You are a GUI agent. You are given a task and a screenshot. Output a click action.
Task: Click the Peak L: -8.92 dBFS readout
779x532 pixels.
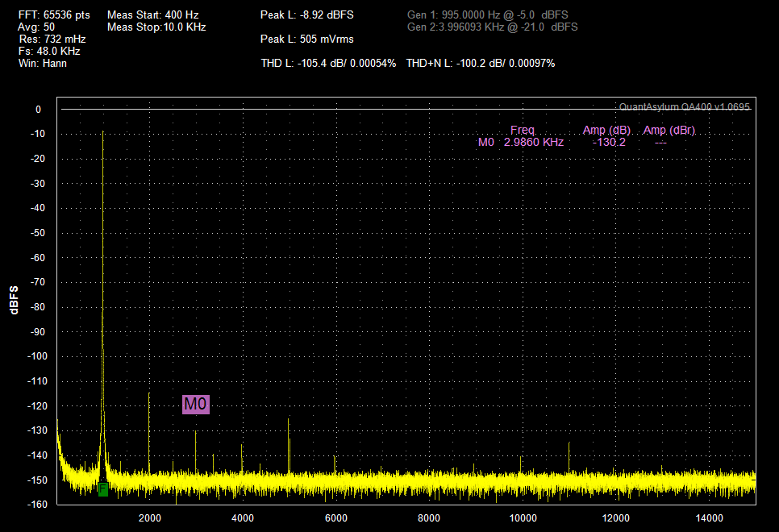point(307,15)
